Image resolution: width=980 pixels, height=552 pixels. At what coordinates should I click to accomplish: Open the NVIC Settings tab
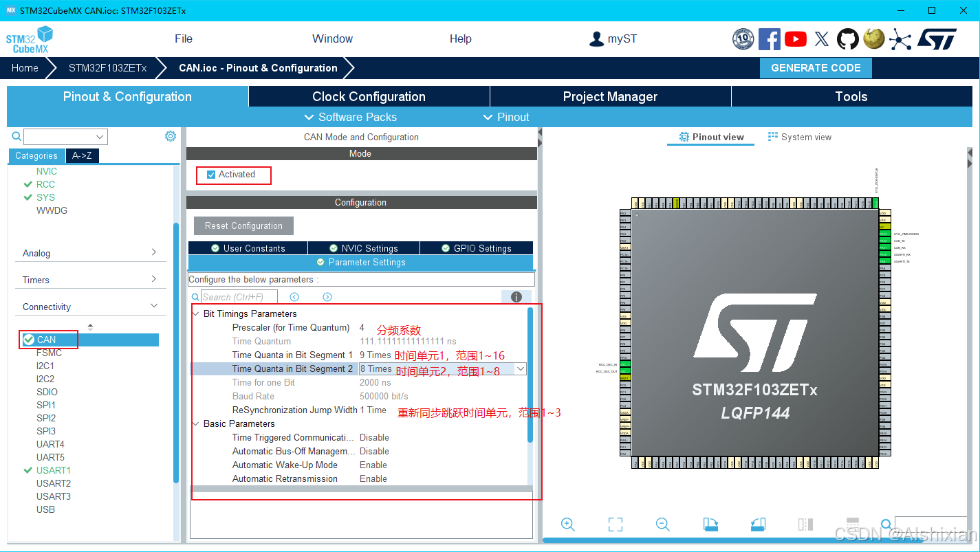pyautogui.click(x=363, y=248)
